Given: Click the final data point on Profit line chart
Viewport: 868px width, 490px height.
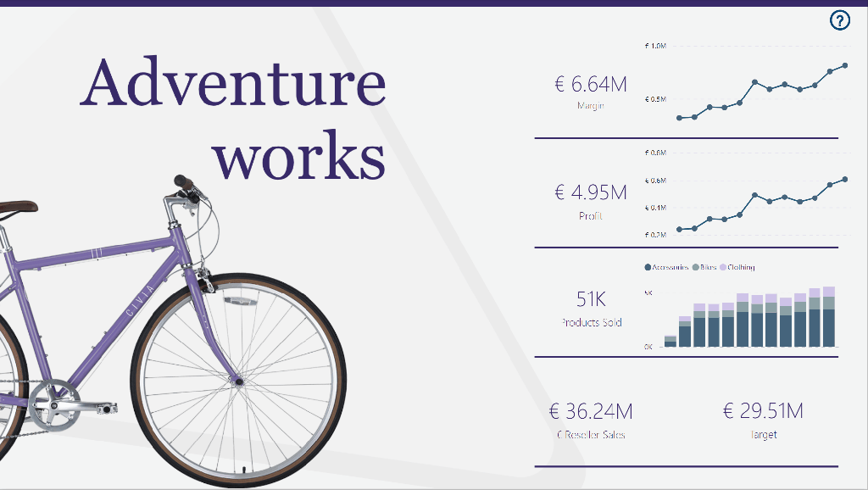Looking at the screenshot, I should (x=845, y=179).
